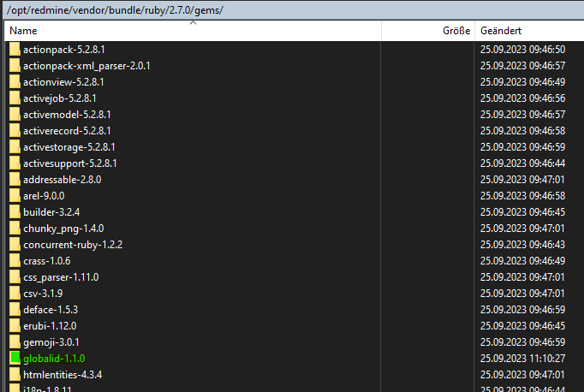Click the erubi-1.12.0 folder icon
The height and width of the screenshot is (392, 584).
point(15,326)
